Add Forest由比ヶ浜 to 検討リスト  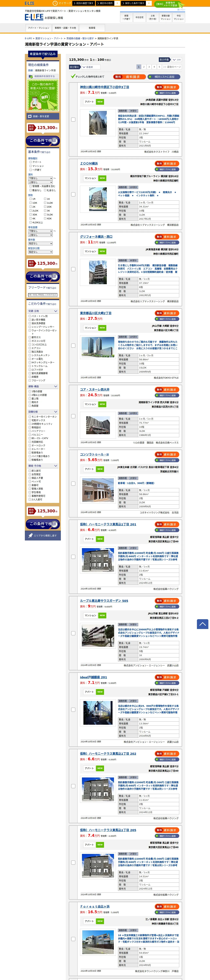tap(167, 912)
